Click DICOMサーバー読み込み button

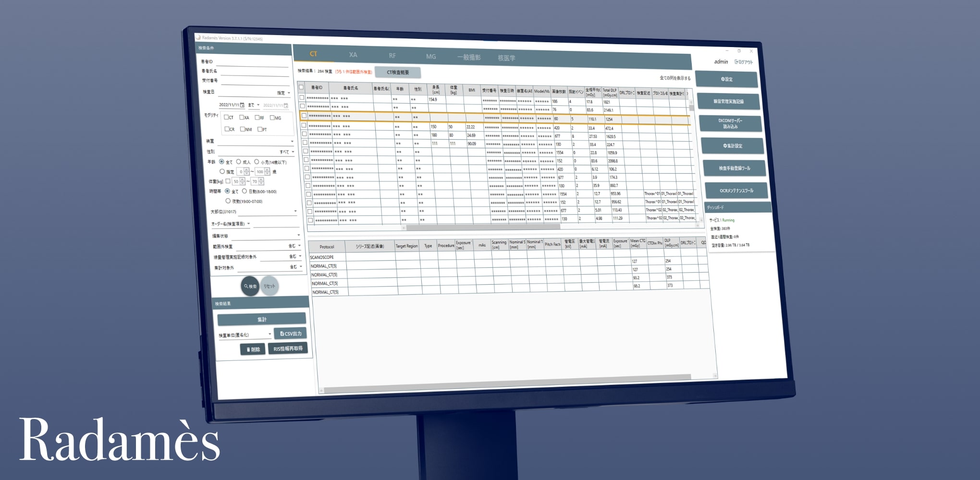pyautogui.click(x=730, y=123)
